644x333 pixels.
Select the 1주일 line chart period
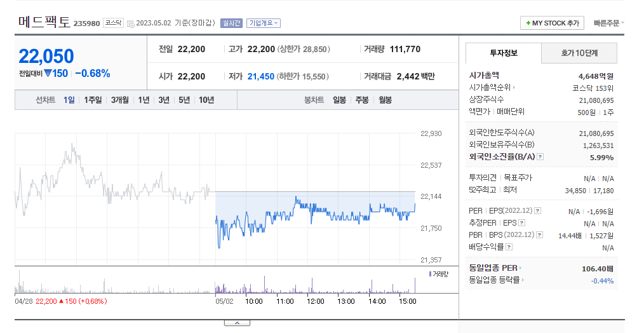pyautogui.click(x=93, y=100)
